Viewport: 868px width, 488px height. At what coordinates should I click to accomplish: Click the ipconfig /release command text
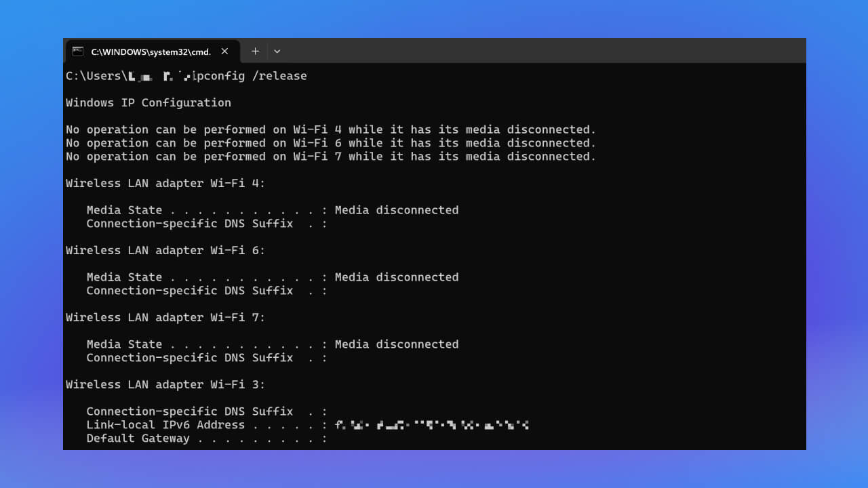click(x=250, y=76)
